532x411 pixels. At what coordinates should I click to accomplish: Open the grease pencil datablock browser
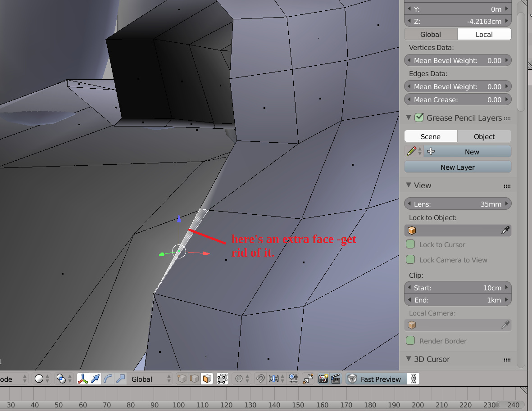(414, 151)
